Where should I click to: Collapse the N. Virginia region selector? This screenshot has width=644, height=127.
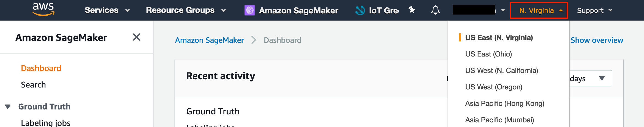coord(539,10)
